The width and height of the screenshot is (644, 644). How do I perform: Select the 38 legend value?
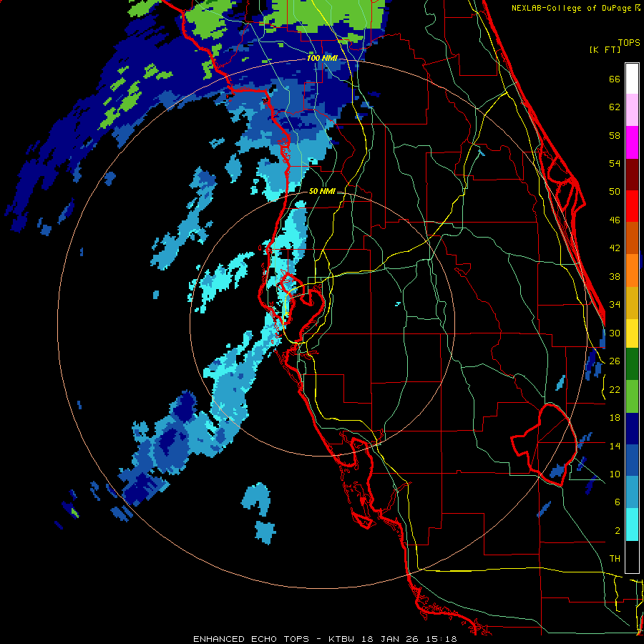[x=615, y=276]
